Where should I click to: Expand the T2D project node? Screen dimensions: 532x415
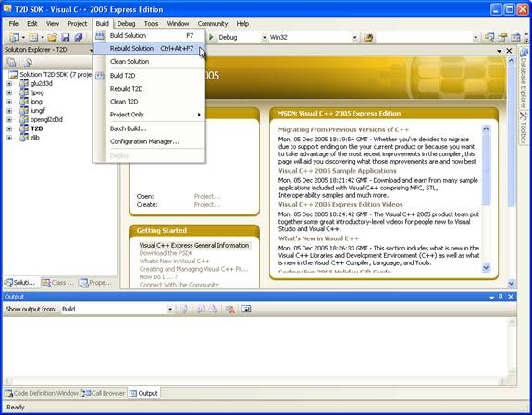(9, 128)
